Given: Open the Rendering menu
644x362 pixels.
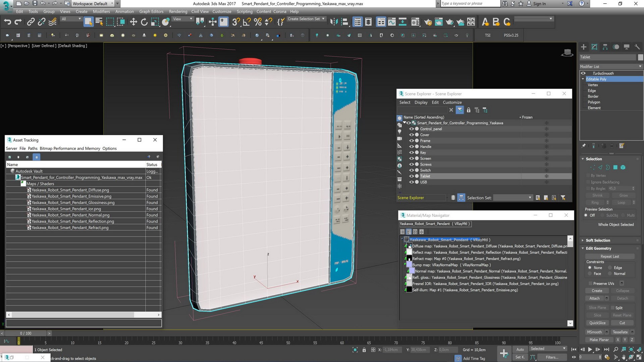Looking at the screenshot, I should (x=178, y=11).
